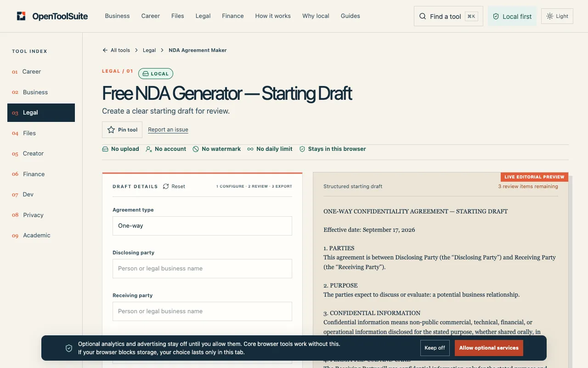Viewport: 588px width, 368px height.
Task: Click the infinity icon beside No daily limit
Action: [250, 149]
